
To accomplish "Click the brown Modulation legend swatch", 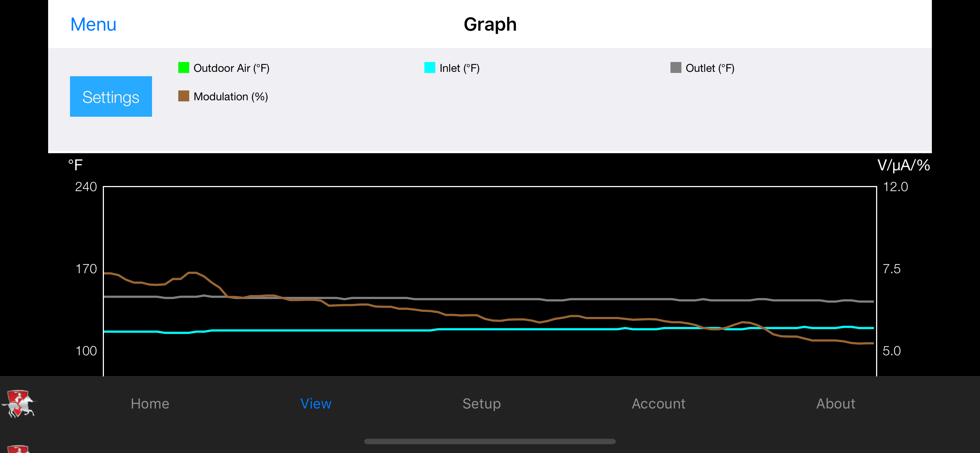I will tap(184, 96).
